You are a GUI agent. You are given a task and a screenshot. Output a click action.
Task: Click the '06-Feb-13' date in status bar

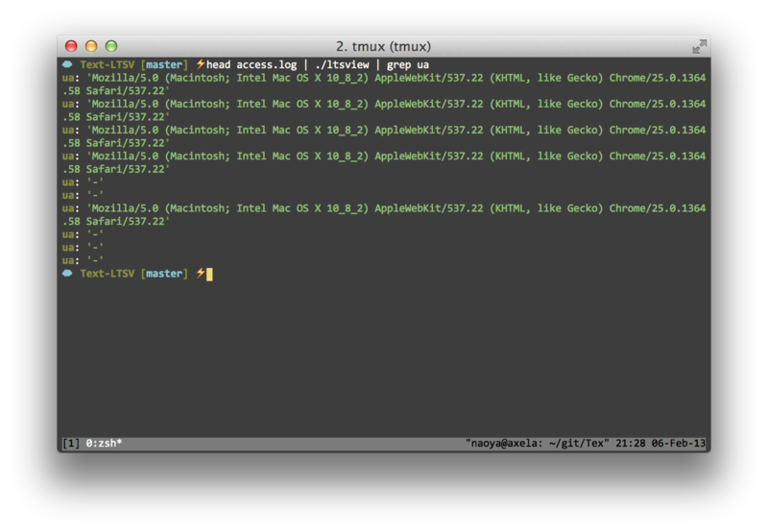pos(679,444)
